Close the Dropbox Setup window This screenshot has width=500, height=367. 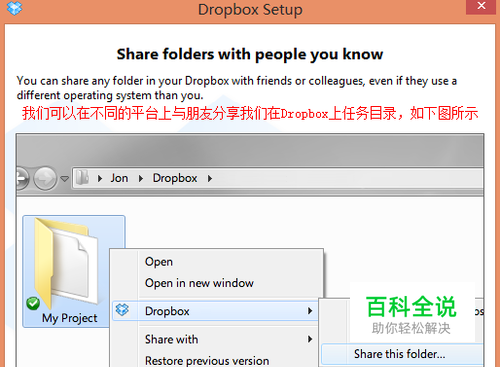pos(481,6)
